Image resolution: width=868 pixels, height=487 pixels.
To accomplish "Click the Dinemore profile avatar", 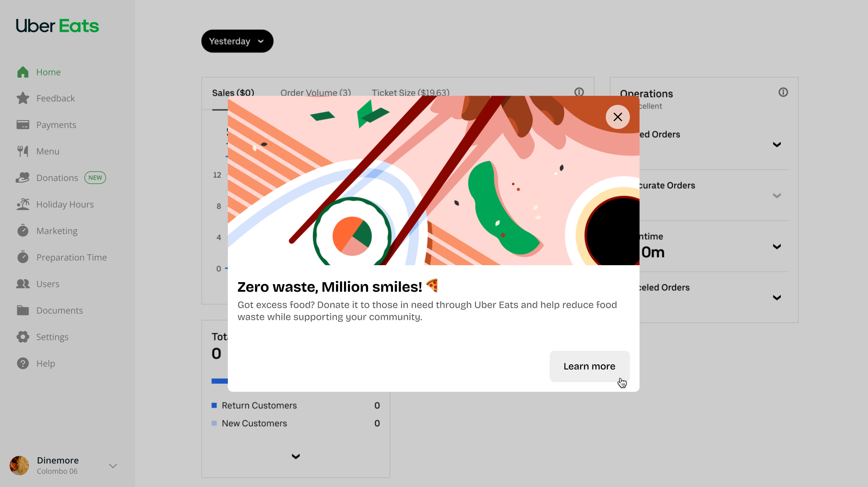I will tap(19, 466).
